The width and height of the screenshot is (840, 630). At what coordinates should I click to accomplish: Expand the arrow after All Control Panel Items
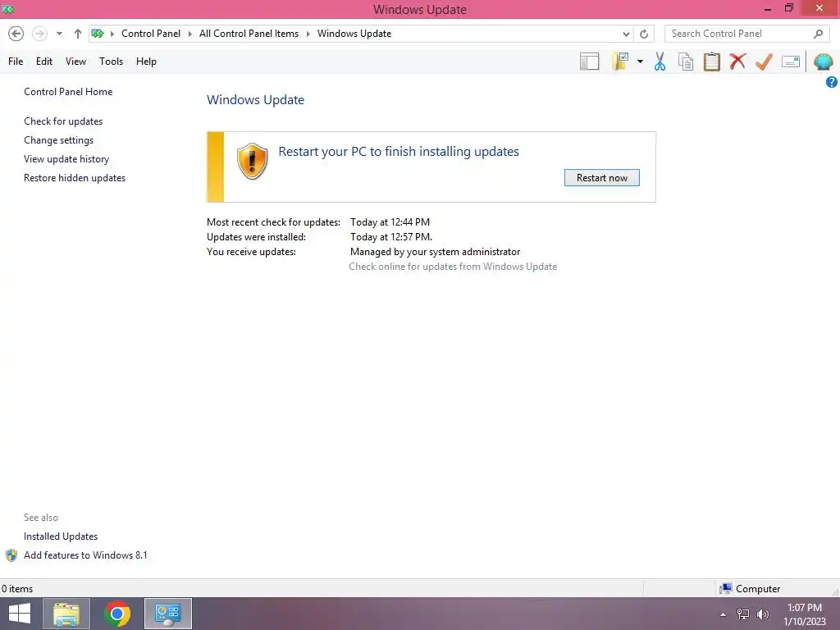308,34
